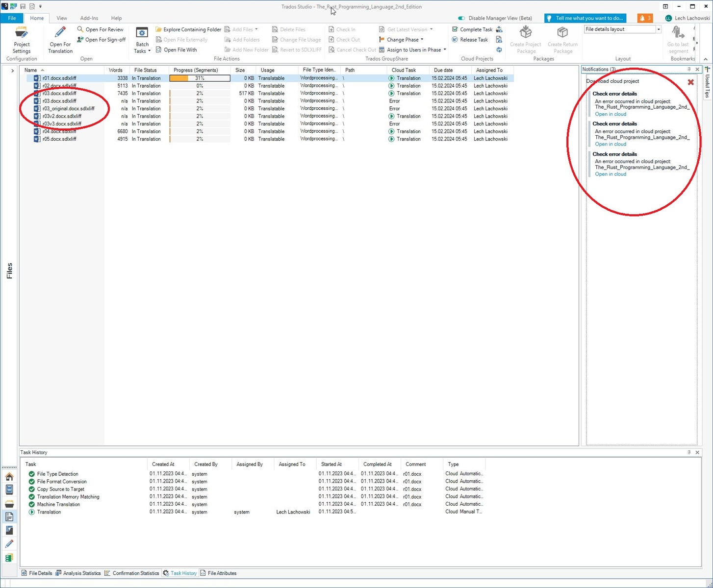Open Welcome home view in sidebar
Viewport: 713px width, 588px height.
[x=9, y=476]
